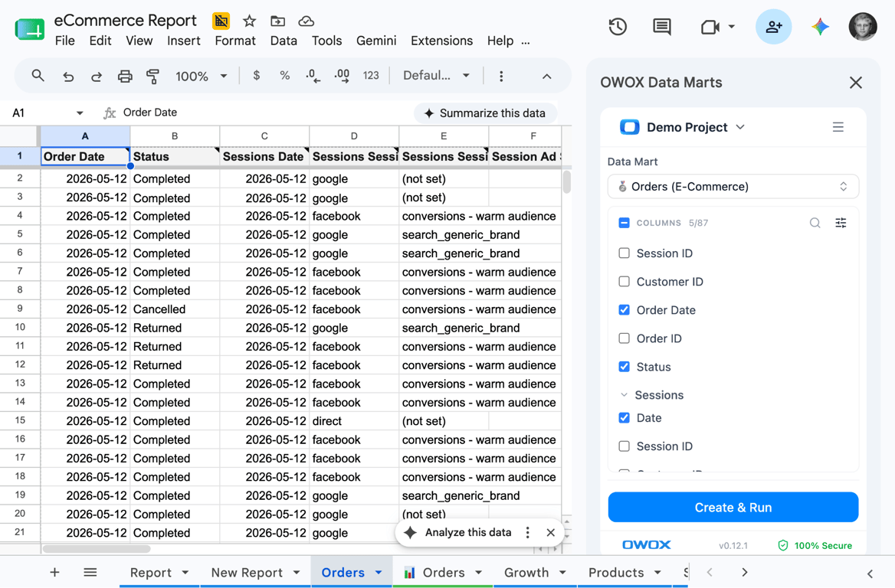Viewport: 895px width, 588px height.
Task: Open the Name box dropdown arrow
Action: tap(80, 113)
